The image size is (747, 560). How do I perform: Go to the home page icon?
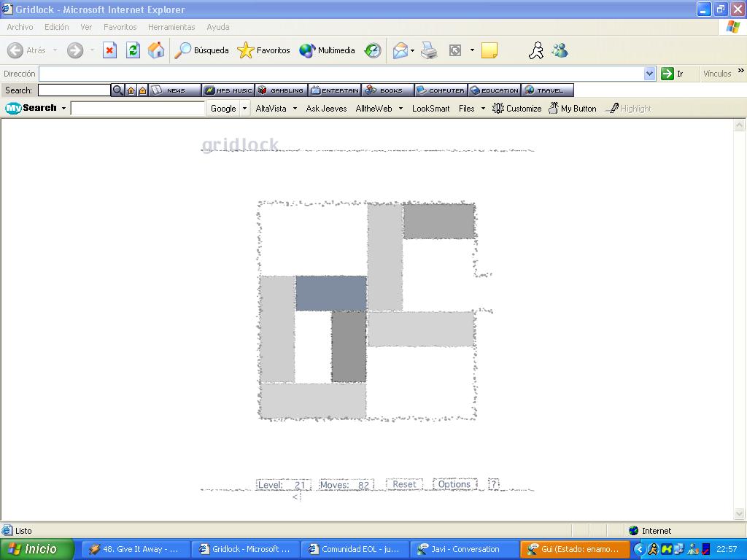[156, 50]
